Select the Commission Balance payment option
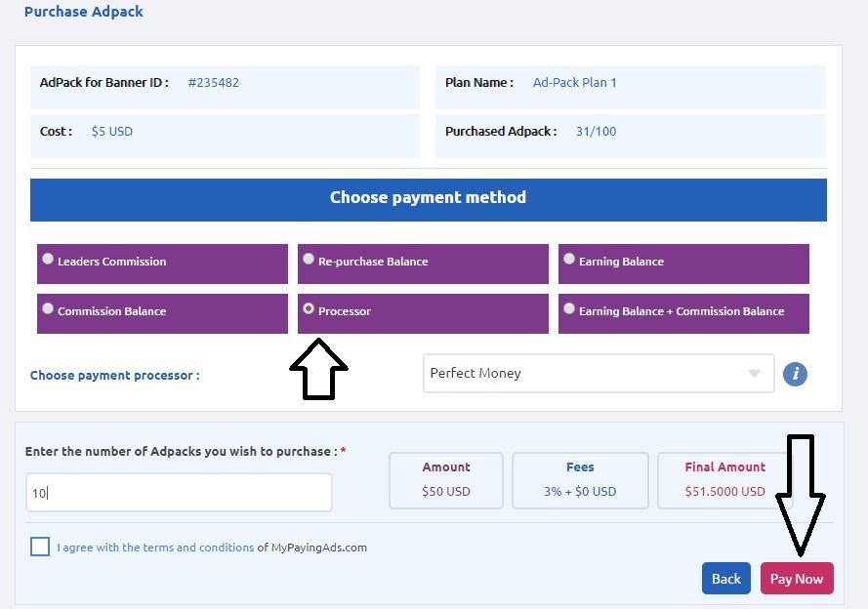The image size is (868, 609). click(48, 308)
